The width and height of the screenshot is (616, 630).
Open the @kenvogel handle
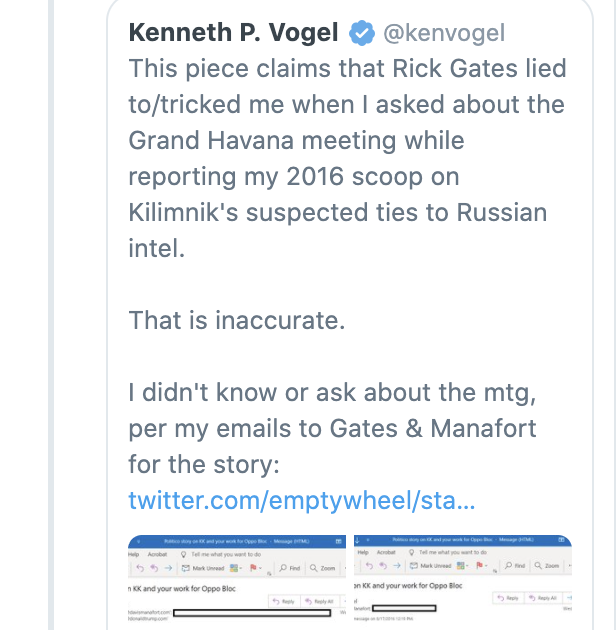tap(444, 33)
